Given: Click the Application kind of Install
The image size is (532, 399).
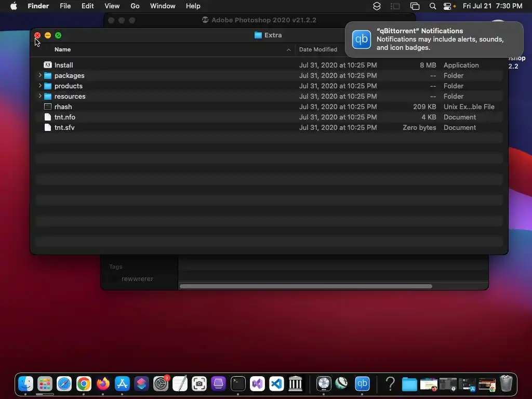Looking at the screenshot, I should coord(461,65).
